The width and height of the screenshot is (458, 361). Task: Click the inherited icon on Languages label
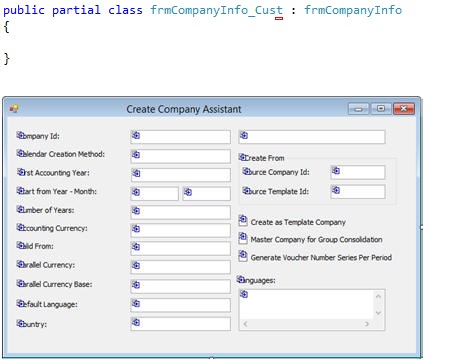point(241,279)
